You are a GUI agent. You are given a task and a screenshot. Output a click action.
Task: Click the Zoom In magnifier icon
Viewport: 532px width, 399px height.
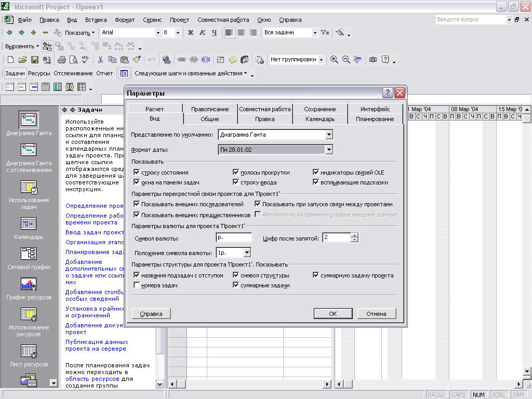[x=334, y=60]
